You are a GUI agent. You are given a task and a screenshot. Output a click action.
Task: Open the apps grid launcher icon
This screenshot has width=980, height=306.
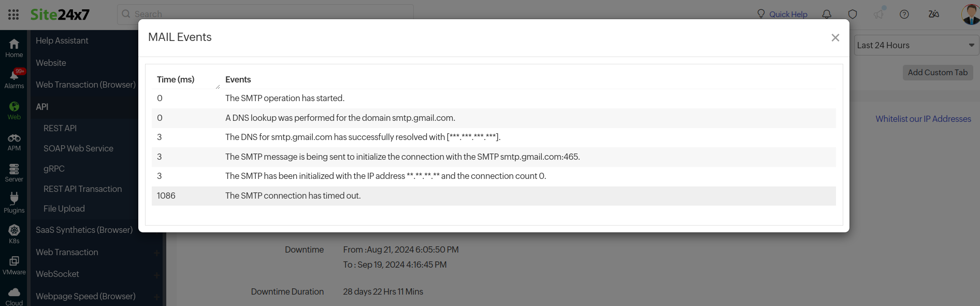(13, 15)
